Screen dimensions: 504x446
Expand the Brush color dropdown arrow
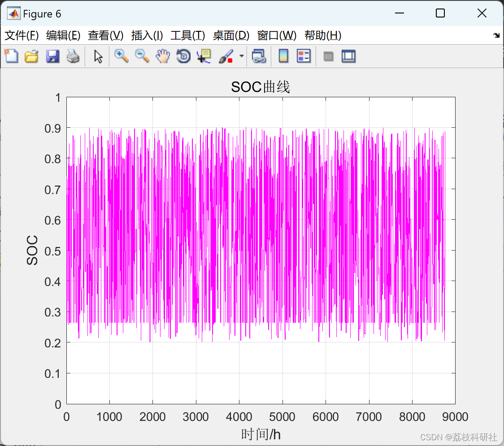(x=242, y=56)
